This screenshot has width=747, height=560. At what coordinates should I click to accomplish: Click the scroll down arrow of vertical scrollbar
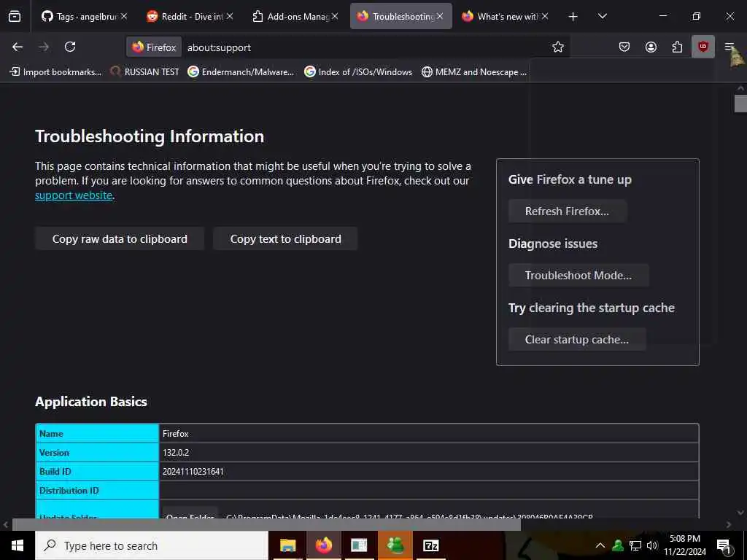coord(740,513)
